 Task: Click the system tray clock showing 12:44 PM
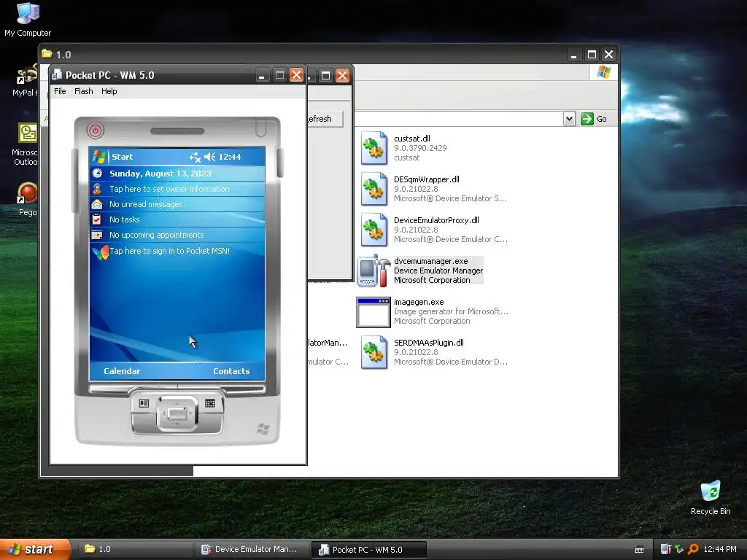[720, 549]
